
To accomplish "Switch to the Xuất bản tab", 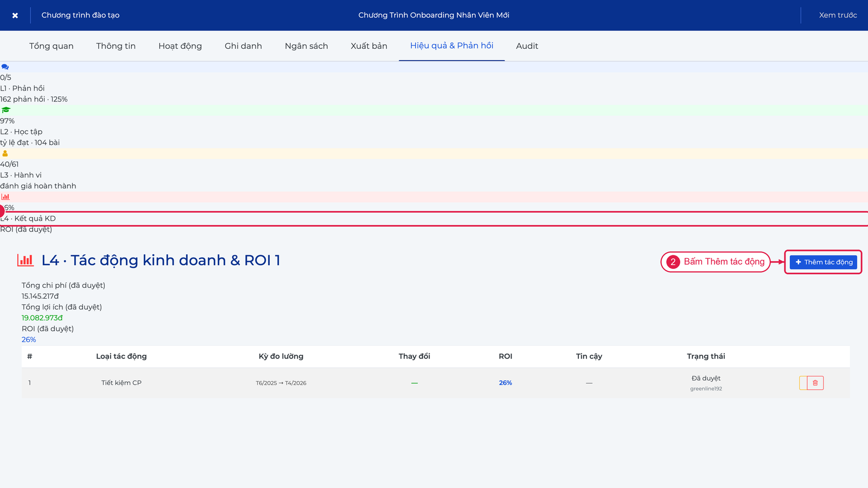I will [x=369, y=46].
